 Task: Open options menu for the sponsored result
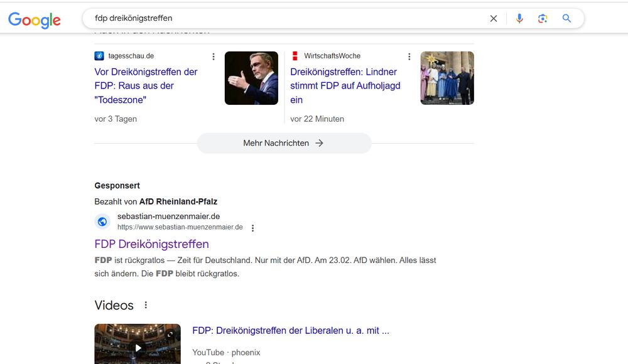(x=252, y=228)
